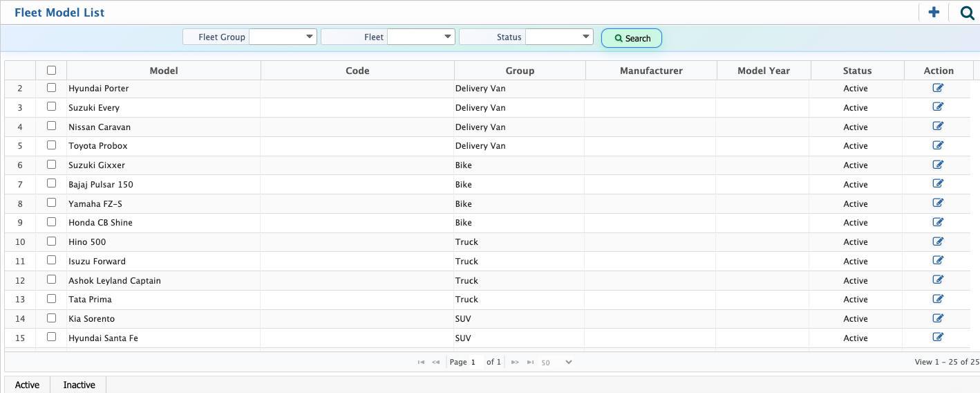Edit the Honda CB Shine row
Viewport: 980px width, 393px height.
tap(938, 222)
